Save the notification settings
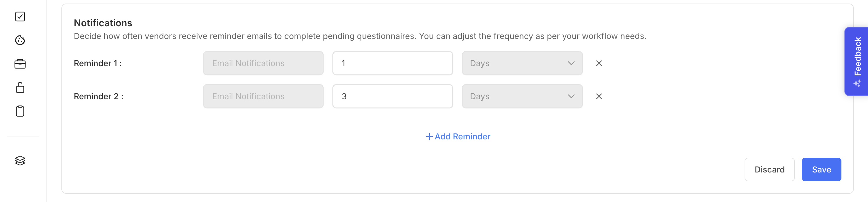This screenshot has height=202, width=868. click(821, 170)
